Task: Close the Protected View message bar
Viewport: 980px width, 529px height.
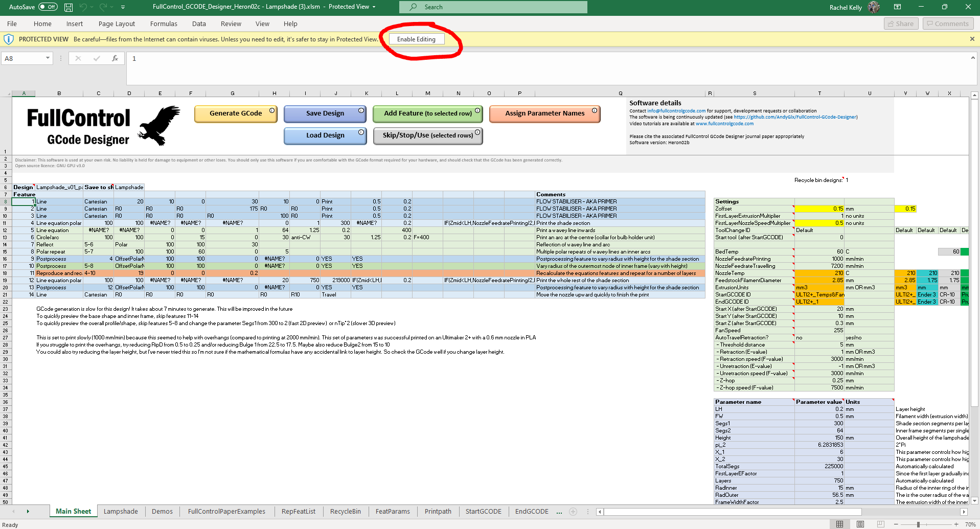Action: tap(972, 39)
